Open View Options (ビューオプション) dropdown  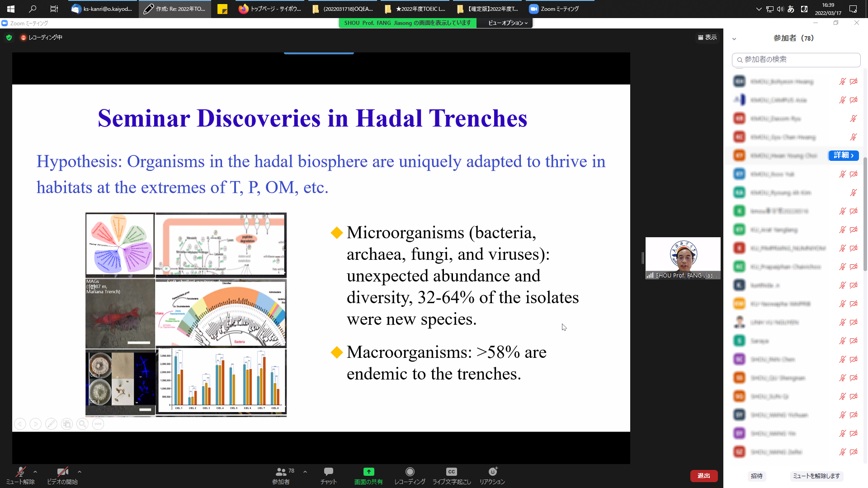[508, 23]
